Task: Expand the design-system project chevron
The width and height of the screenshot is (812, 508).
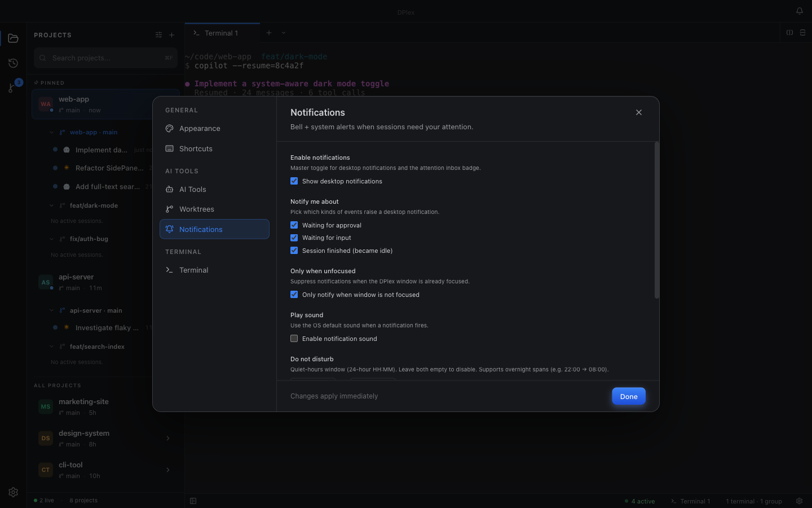Action: [168, 438]
